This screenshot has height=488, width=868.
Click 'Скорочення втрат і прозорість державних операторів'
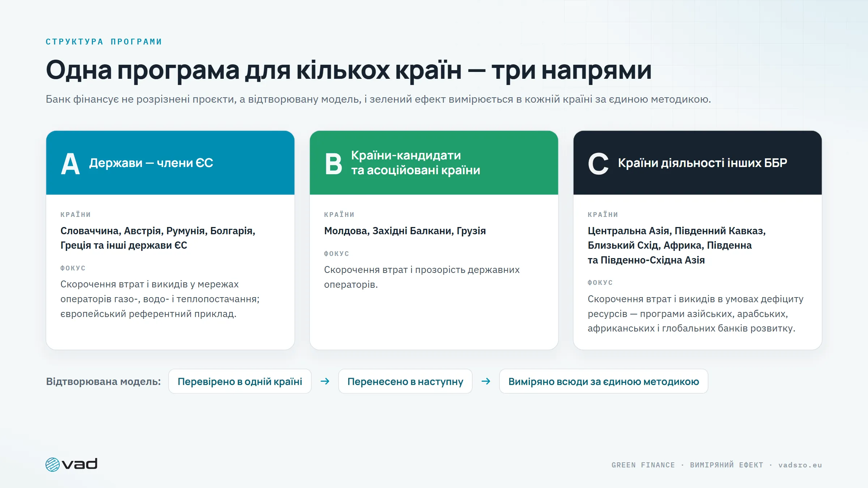pyautogui.click(x=422, y=277)
